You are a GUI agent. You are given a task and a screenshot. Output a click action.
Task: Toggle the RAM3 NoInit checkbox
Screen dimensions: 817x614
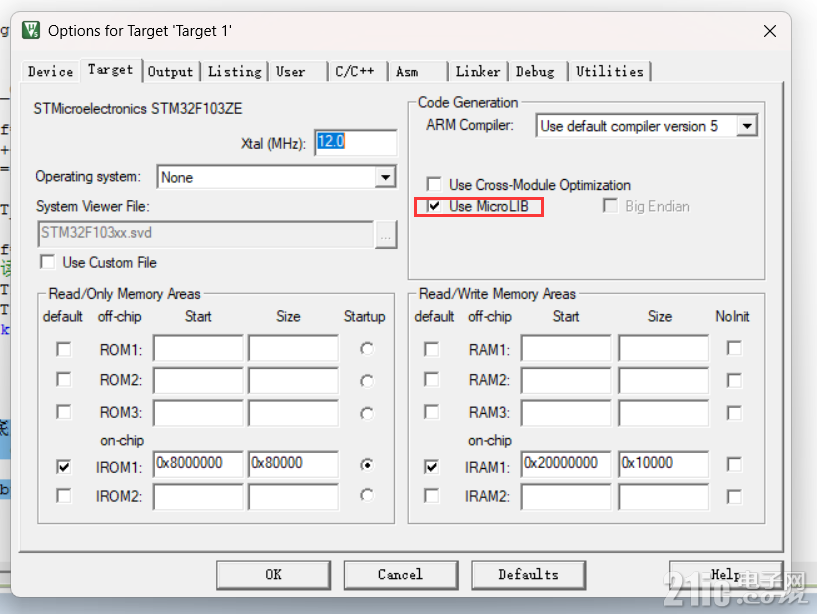(734, 413)
